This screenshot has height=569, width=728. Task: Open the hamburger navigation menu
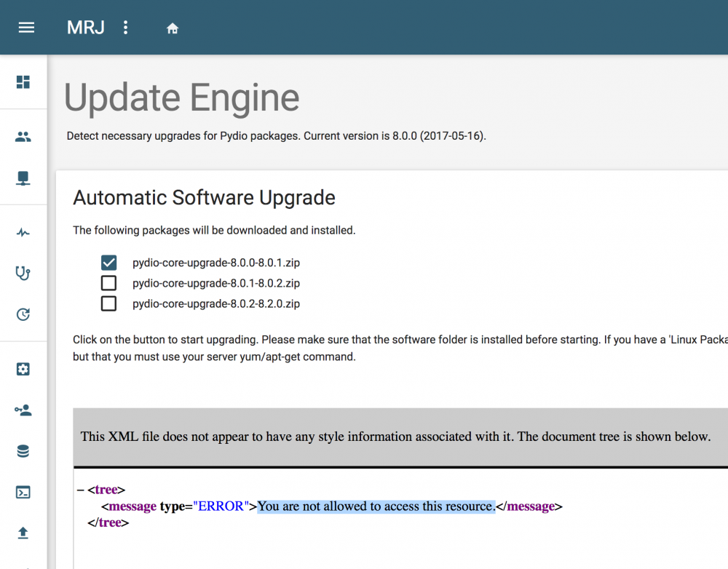26,28
